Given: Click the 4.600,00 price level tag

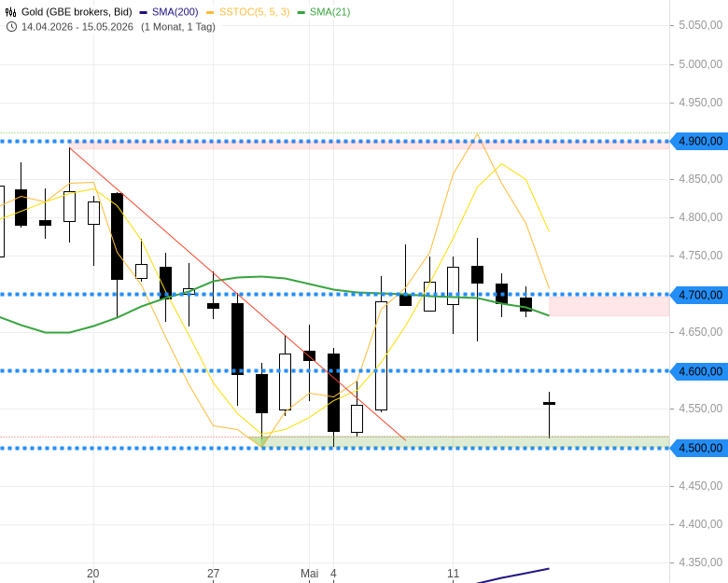Looking at the screenshot, I should click(x=699, y=371).
